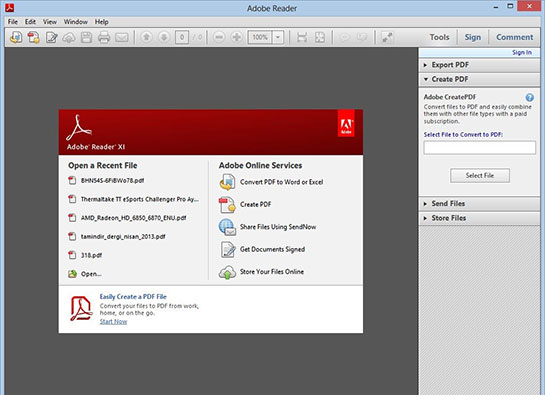Click the Adobe CreatePDF help question icon
The height and width of the screenshot is (395, 545).
coord(529,97)
